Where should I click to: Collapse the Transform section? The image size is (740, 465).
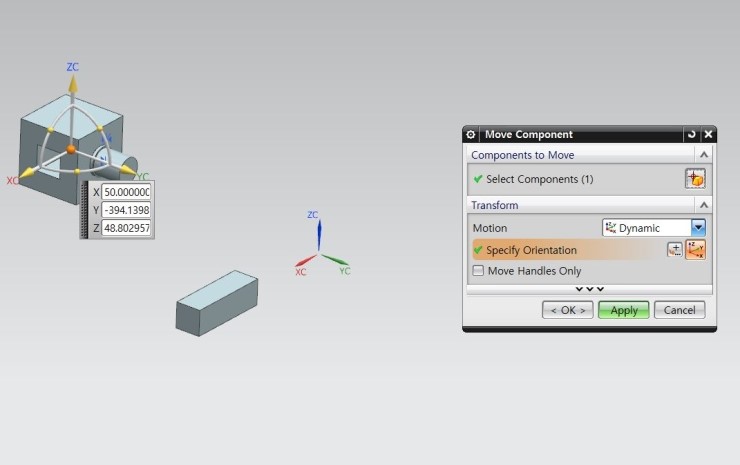click(704, 205)
